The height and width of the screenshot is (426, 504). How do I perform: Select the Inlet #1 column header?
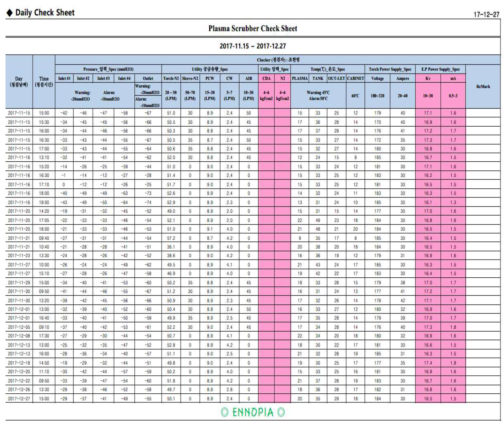tap(64, 78)
